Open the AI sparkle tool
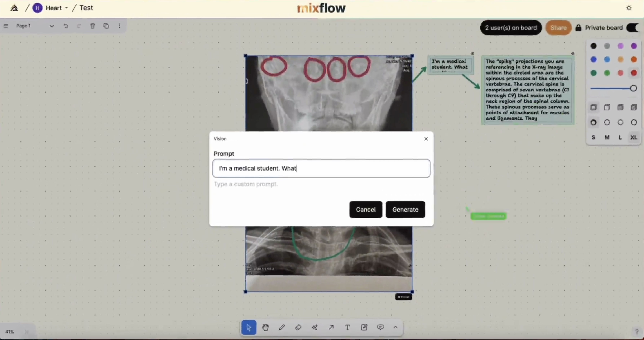The width and height of the screenshot is (644, 340). 314,327
